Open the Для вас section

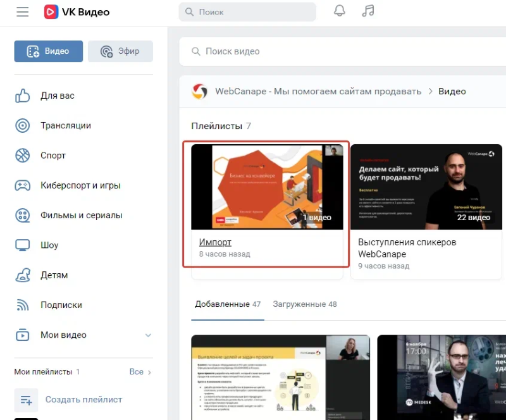pos(58,96)
